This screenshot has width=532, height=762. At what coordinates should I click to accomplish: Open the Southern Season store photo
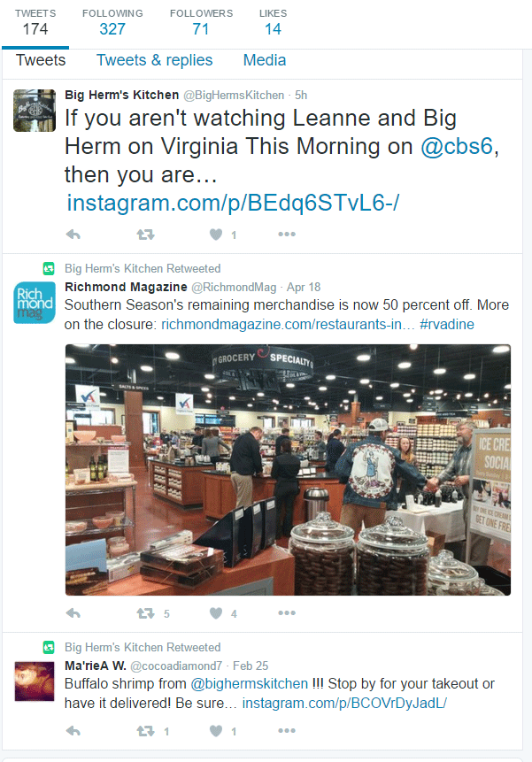(x=288, y=470)
